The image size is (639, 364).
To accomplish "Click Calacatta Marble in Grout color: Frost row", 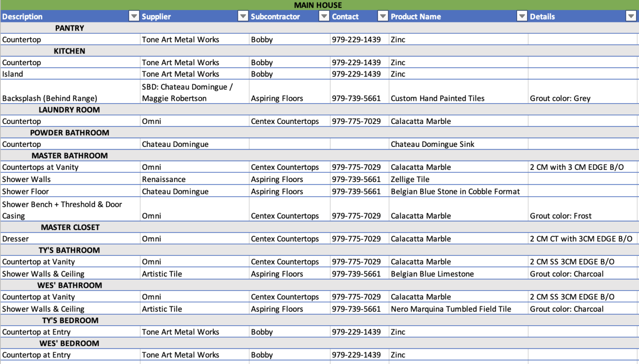I will (458, 209).
